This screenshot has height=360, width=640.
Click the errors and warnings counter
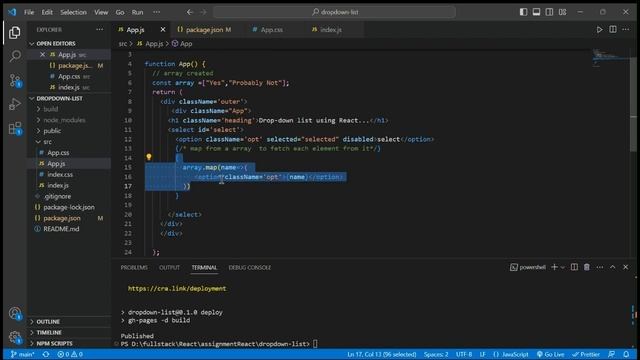70,354
